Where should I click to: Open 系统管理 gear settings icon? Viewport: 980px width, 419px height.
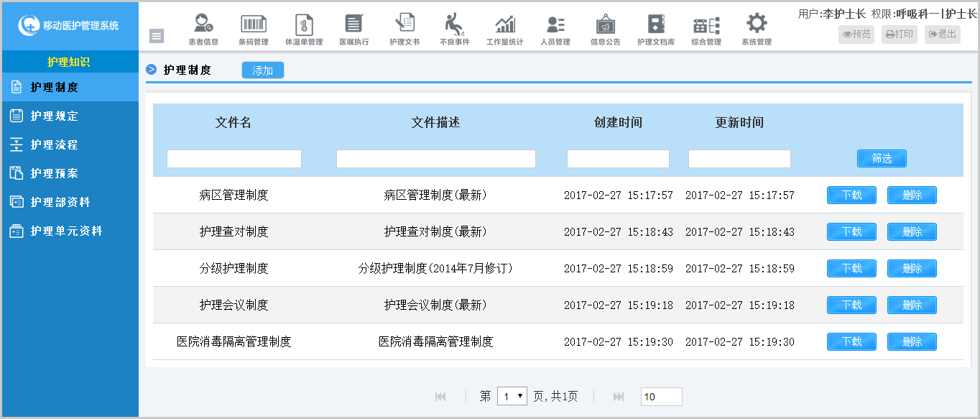[757, 29]
